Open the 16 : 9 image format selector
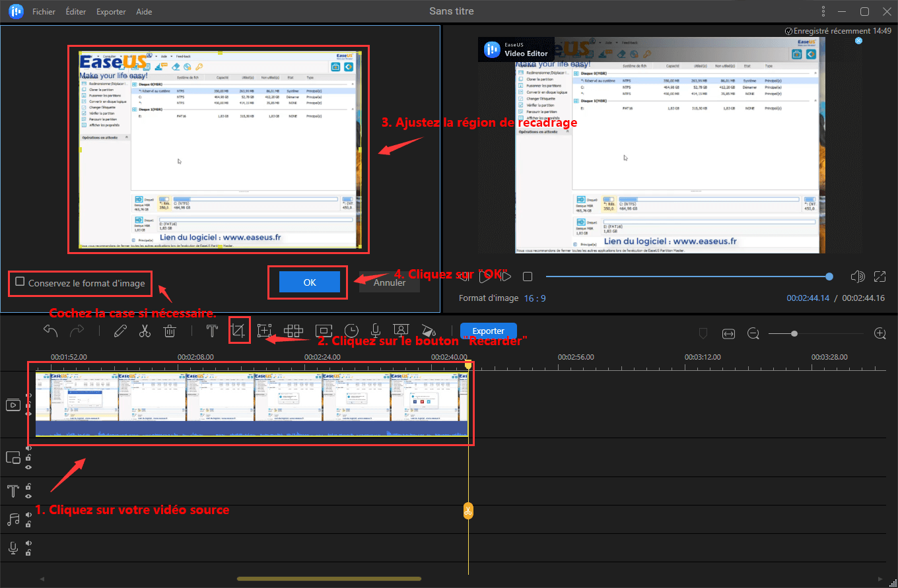The image size is (898, 588). tap(534, 298)
